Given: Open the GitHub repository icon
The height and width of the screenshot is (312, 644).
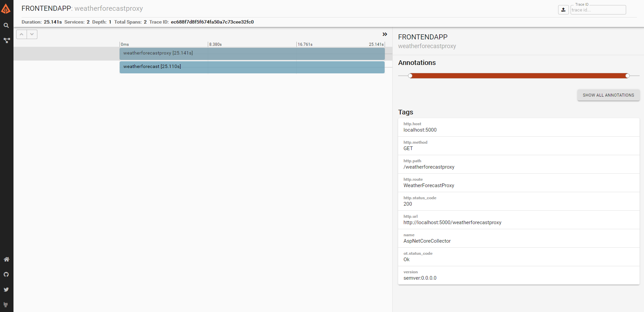Looking at the screenshot, I should (x=6, y=274).
